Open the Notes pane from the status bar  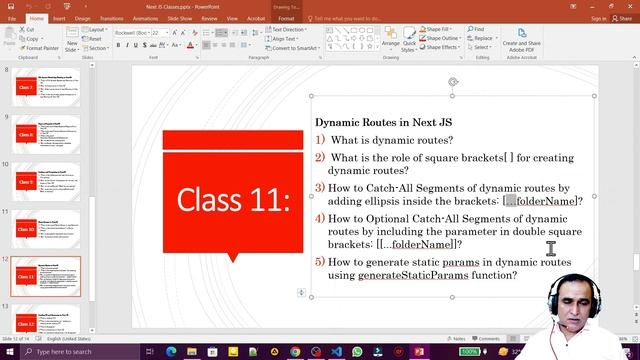tap(456, 339)
